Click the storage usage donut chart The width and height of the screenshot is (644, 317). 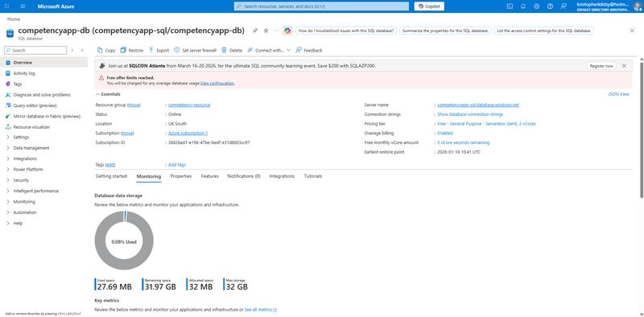124,241
